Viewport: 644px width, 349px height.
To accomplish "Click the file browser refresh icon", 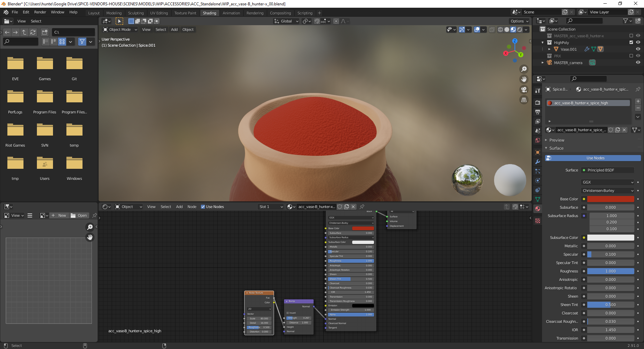I will [33, 32].
